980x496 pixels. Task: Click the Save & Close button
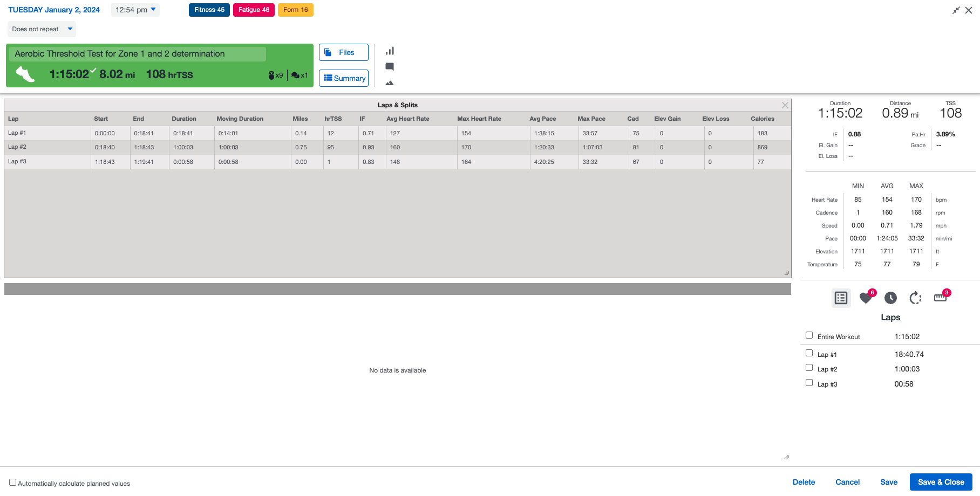click(x=941, y=482)
